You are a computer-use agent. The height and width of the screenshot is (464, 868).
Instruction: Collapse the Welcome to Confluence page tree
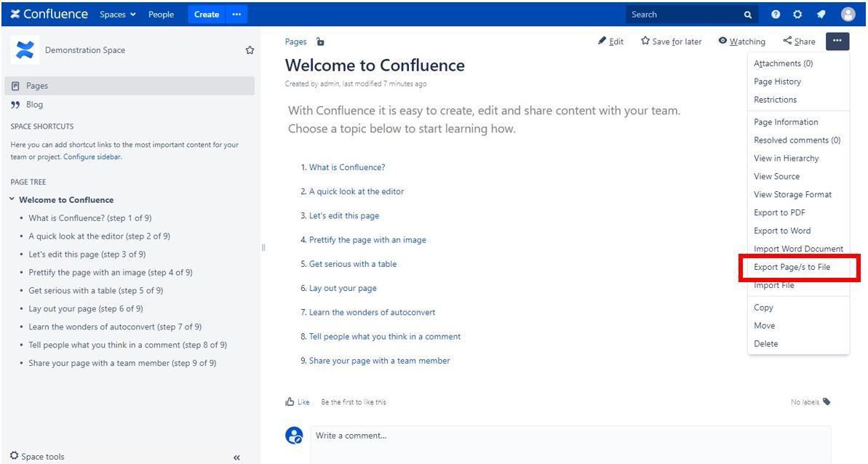12,199
